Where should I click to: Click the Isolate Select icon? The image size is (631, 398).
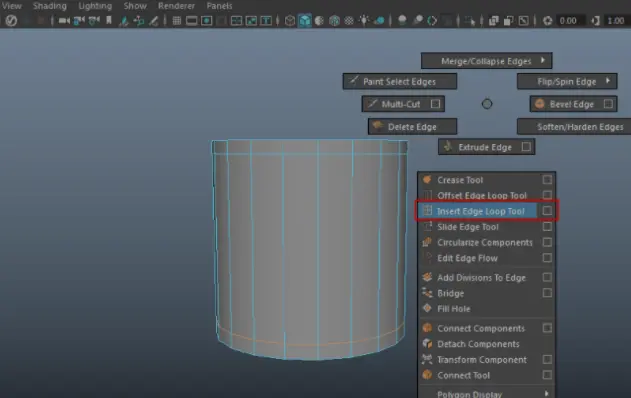[x=469, y=21]
